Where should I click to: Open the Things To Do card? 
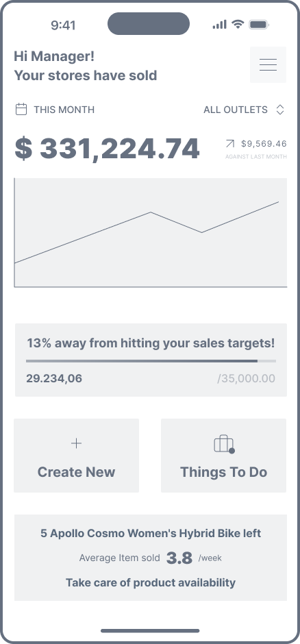coord(224,456)
